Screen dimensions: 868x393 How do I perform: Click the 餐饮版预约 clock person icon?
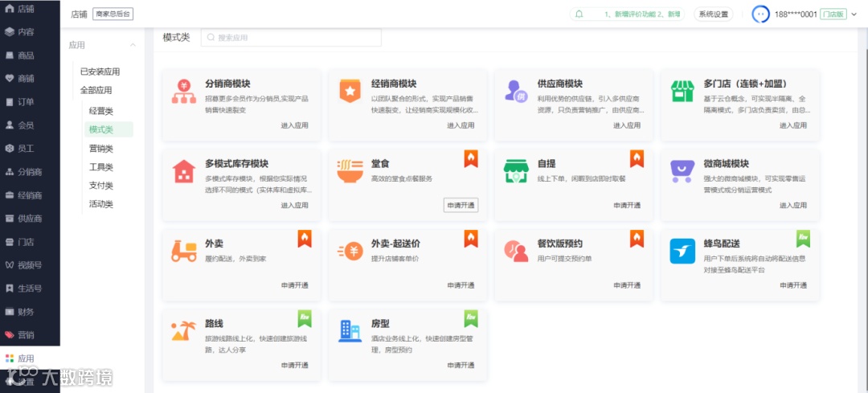pyautogui.click(x=516, y=252)
